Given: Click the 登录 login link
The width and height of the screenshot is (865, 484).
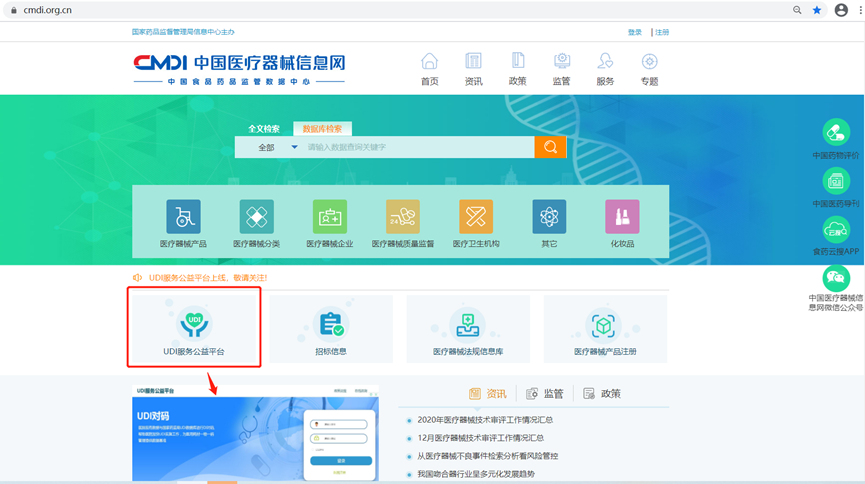Looking at the screenshot, I should 635,32.
